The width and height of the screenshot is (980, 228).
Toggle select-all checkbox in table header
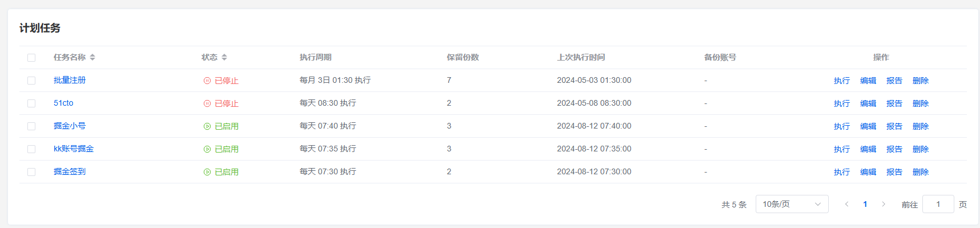tap(31, 58)
